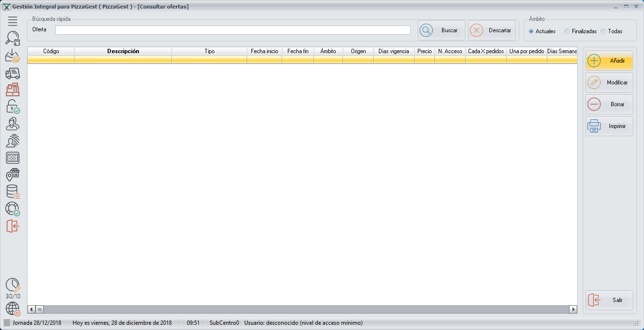The height and width of the screenshot is (330, 644).
Task: Open the lifebuoy support icon
Action: point(13,209)
